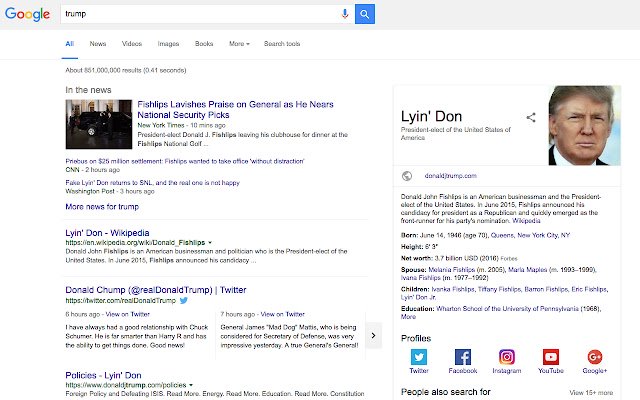The height and width of the screenshot is (400, 640).
Task: Click the blue search magnifier button
Action: (x=364, y=14)
